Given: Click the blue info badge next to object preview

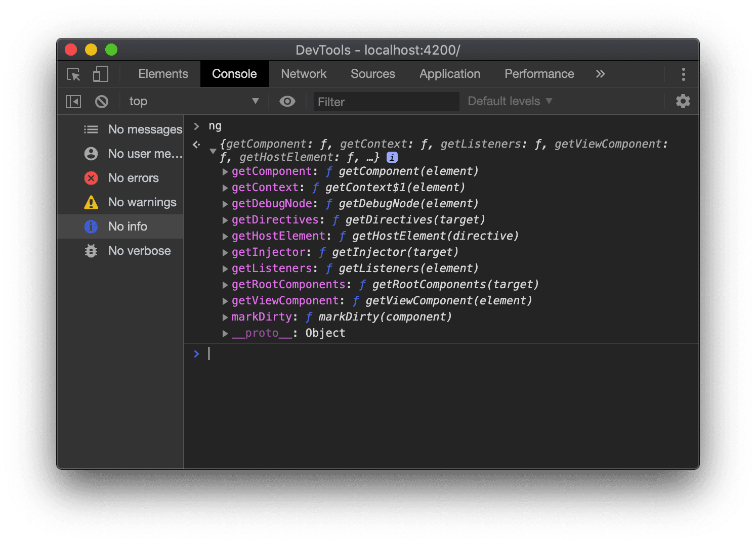Looking at the screenshot, I should [392, 157].
